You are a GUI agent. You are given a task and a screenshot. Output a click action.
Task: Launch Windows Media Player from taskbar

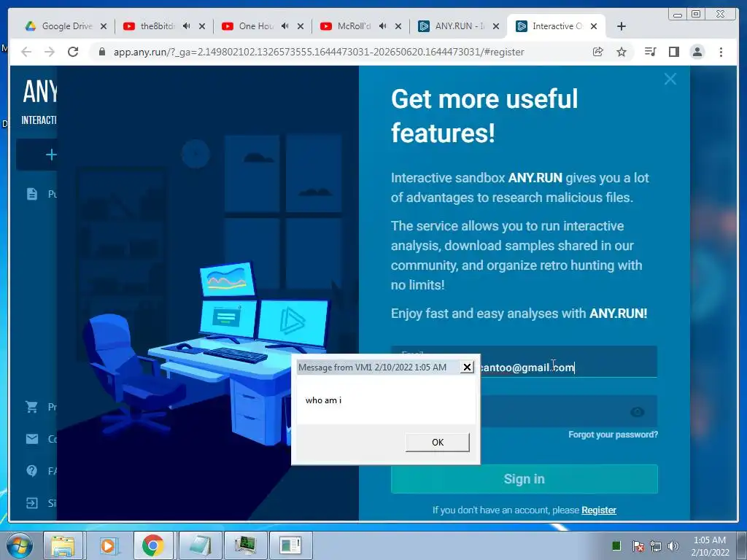point(108,545)
